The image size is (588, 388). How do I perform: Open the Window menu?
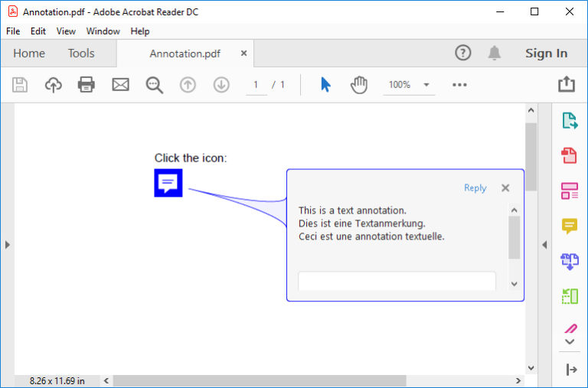pyautogui.click(x=103, y=31)
